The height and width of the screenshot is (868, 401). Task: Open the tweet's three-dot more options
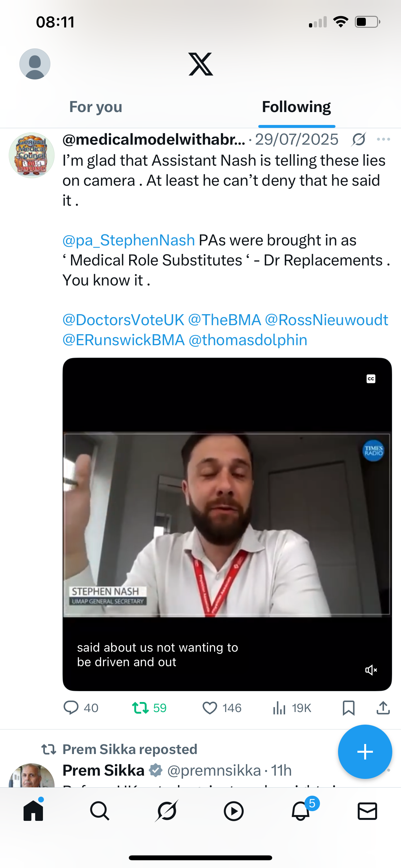pyautogui.click(x=384, y=139)
